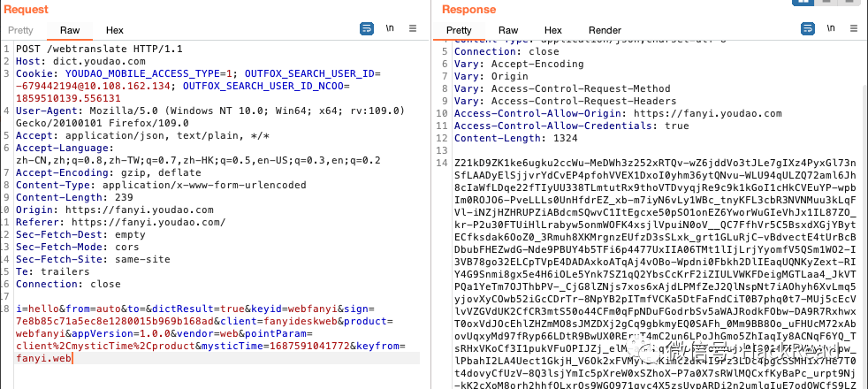Screen dimensions: 868x389
Task: Click response body line starting 'SfLAADyElSjjvrYdCvEP4'
Action: [655, 175]
